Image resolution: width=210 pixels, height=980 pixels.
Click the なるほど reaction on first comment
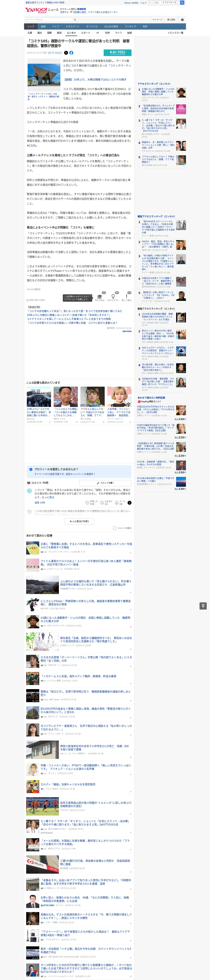pyautogui.click(x=106, y=503)
